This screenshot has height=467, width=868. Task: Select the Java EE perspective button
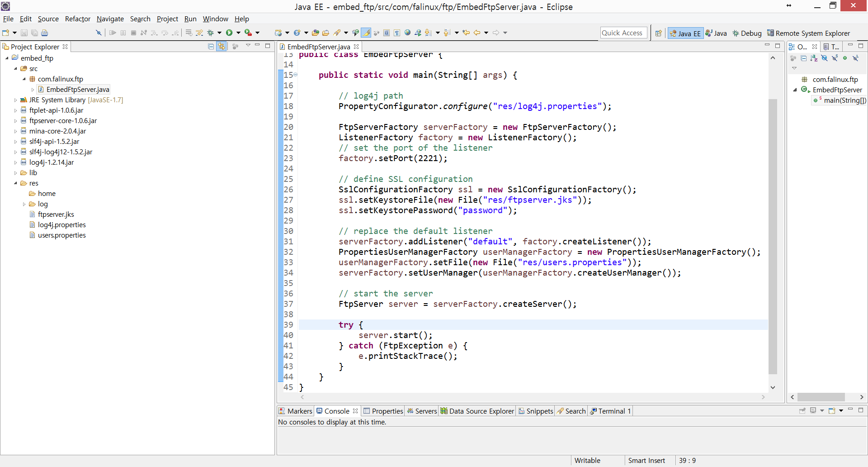click(685, 33)
